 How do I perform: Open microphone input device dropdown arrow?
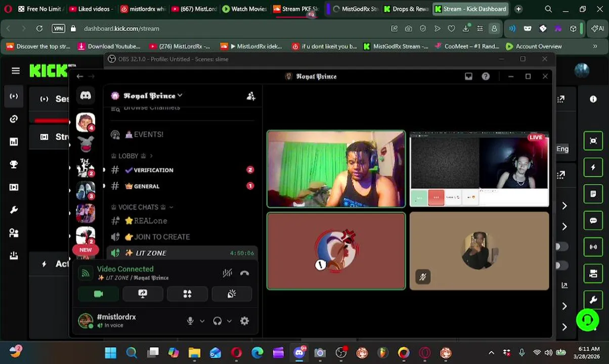(x=202, y=321)
